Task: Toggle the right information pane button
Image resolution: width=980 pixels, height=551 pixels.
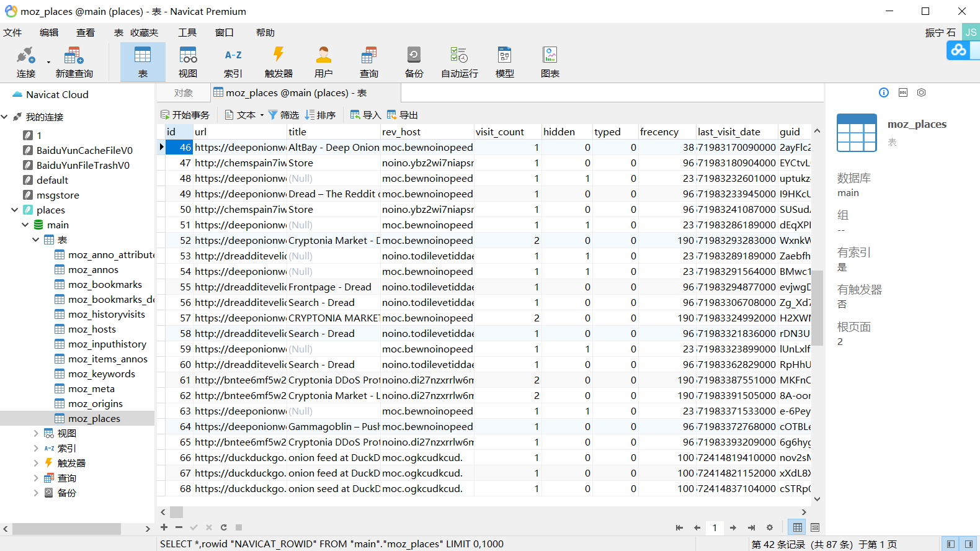Action: point(968,544)
